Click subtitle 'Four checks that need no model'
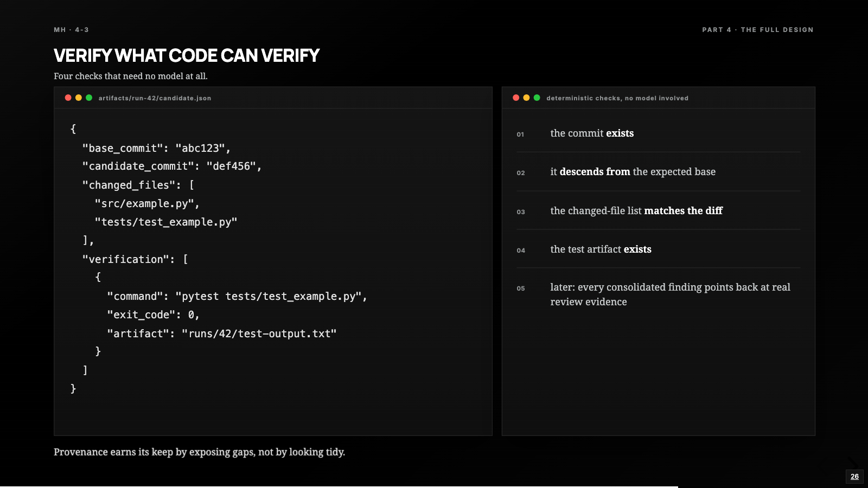This screenshot has width=868, height=488. click(x=131, y=76)
